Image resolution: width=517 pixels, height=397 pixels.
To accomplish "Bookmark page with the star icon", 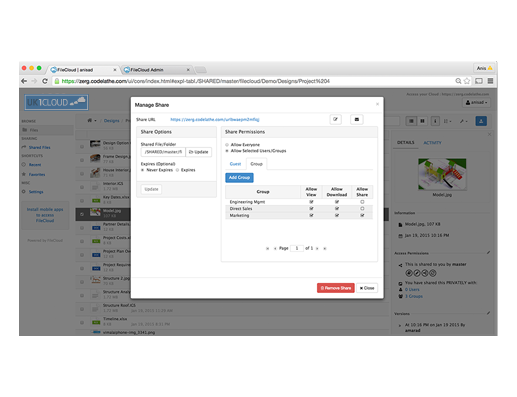I will [467, 81].
